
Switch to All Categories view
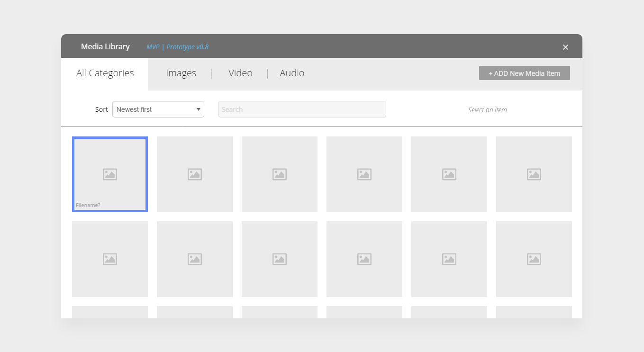coord(105,73)
